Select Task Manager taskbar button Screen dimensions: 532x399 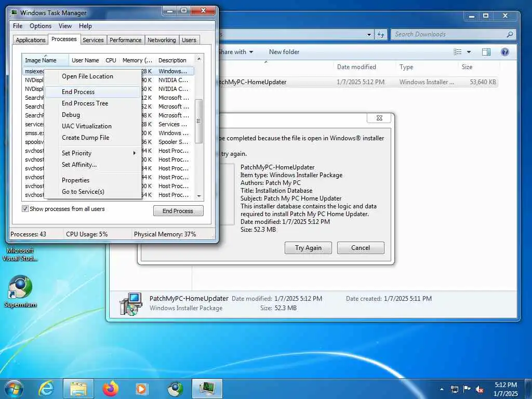click(207, 389)
